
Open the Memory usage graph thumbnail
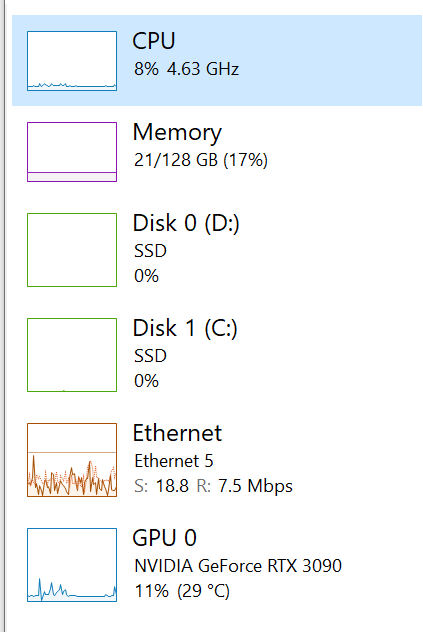click(x=72, y=152)
